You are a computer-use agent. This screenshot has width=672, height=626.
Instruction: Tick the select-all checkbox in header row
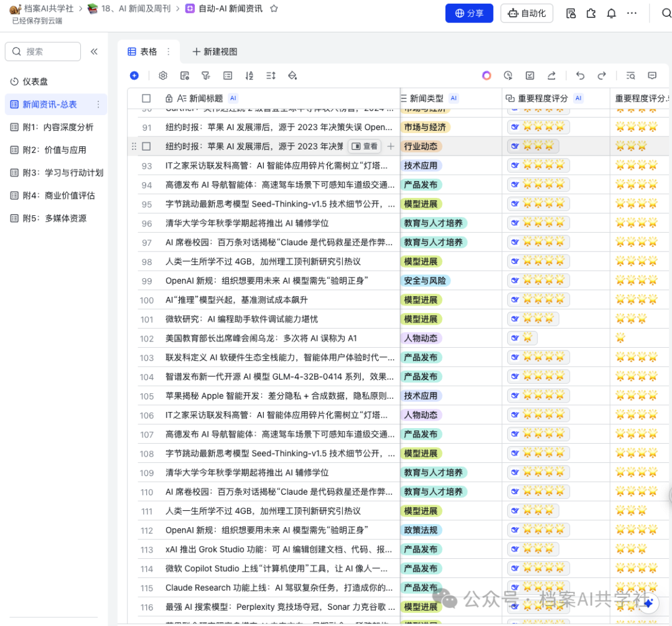[x=146, y=98]
